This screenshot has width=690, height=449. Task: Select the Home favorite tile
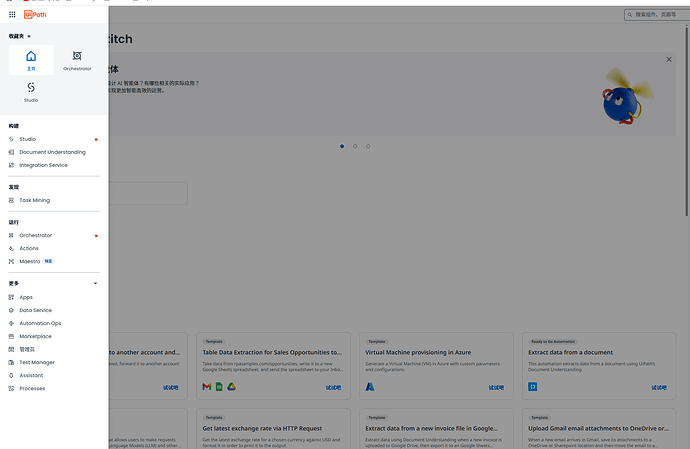tap(31, 60)
